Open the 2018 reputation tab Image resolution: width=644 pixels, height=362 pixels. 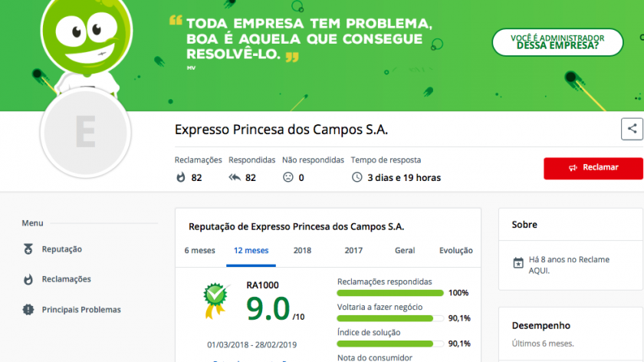point(302,250)
